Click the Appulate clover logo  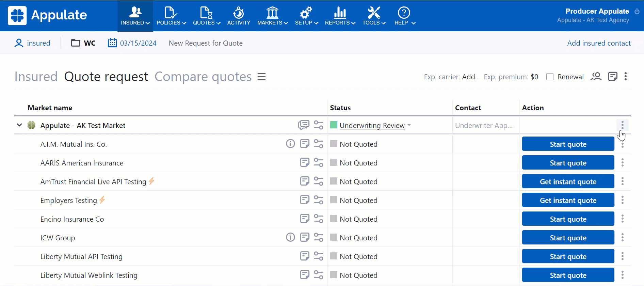click(x=17, y=16)
